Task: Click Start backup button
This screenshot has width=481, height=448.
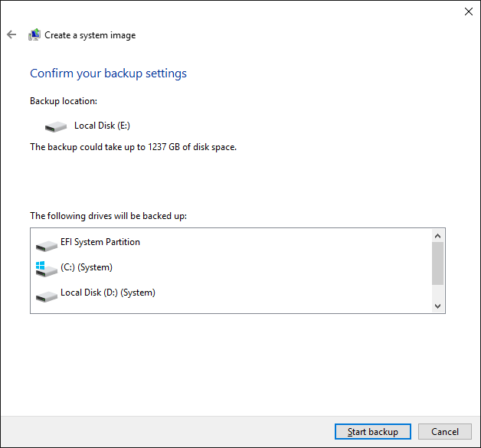Action: pos(373,432)
